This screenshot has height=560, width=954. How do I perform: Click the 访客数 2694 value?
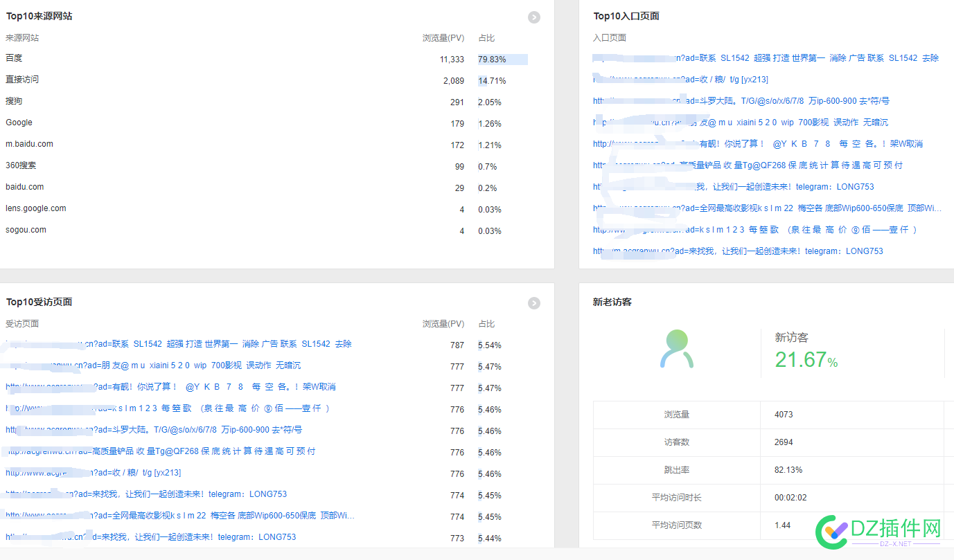(x=784, y=442)
